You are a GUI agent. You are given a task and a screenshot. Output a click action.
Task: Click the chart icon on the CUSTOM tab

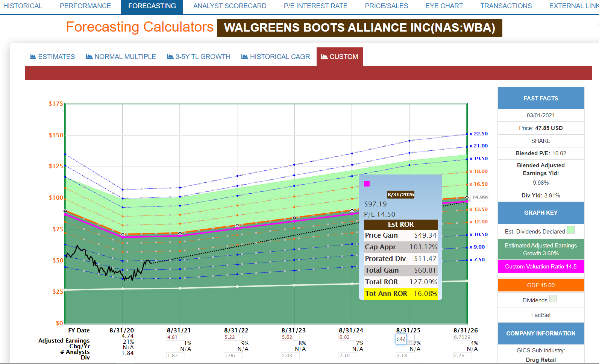324,56
